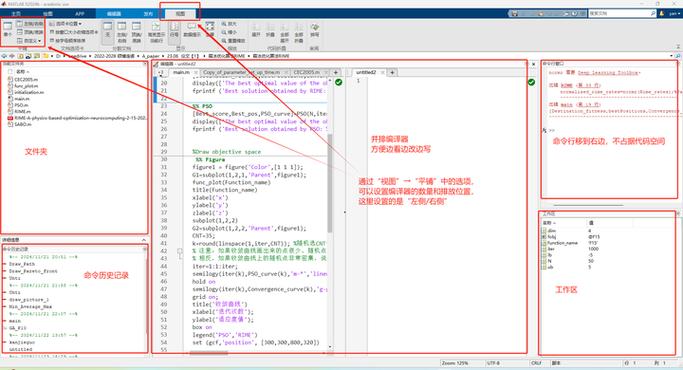Viewport: 683px width, 370px height.
Task: Click the CRLF line-ending status item
Action: [536, 363]
